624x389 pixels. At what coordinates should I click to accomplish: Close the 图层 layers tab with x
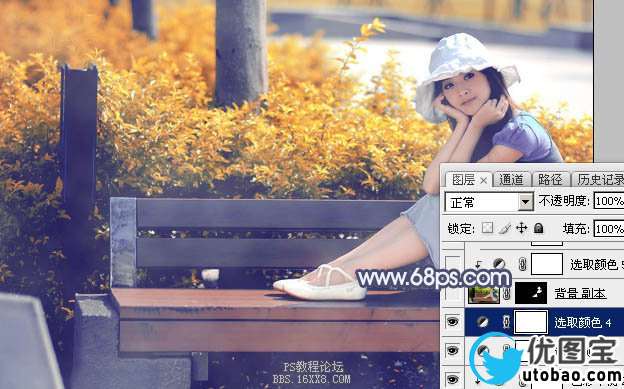point(483,181)
